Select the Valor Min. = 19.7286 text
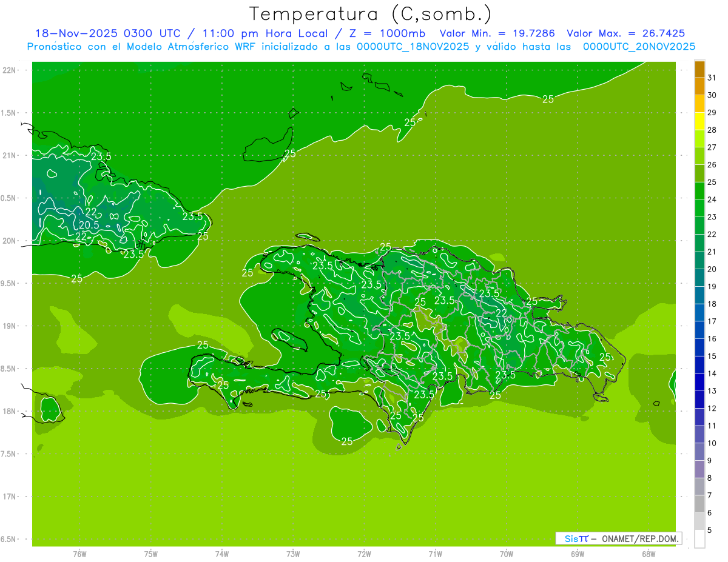 pyautogui.click(x=497, y=33)
